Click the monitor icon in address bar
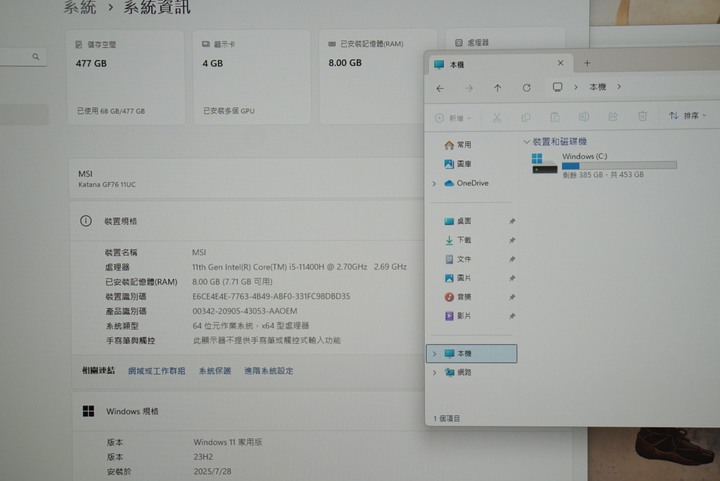The width and height of the screenshot is (720, 481). point(557,87)
